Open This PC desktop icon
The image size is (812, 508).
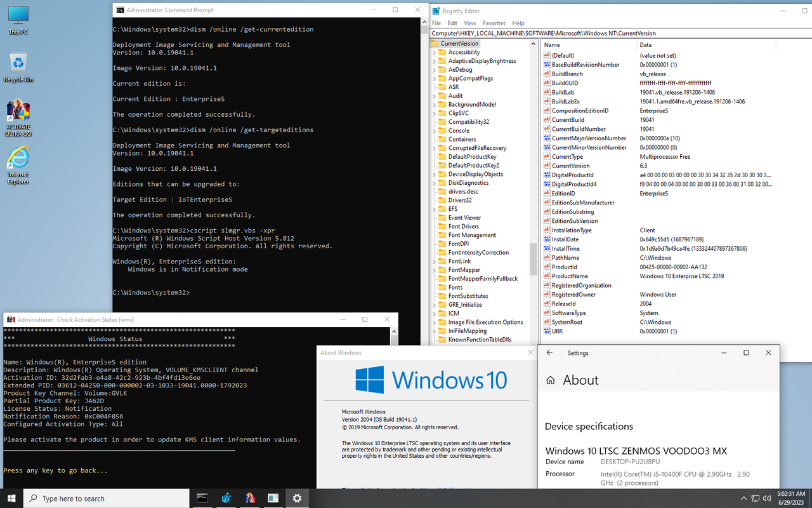click(18, 19)
